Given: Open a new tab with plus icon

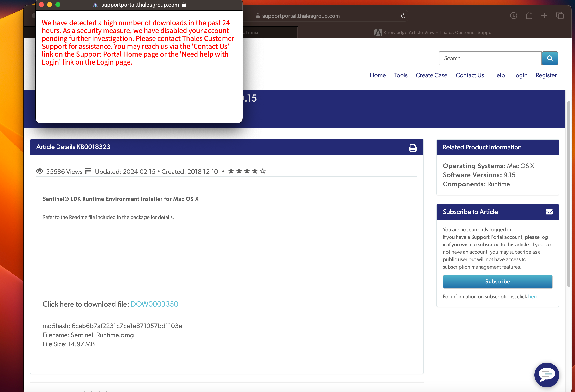Looking at the screenshot, I should (x=544, y=16).
